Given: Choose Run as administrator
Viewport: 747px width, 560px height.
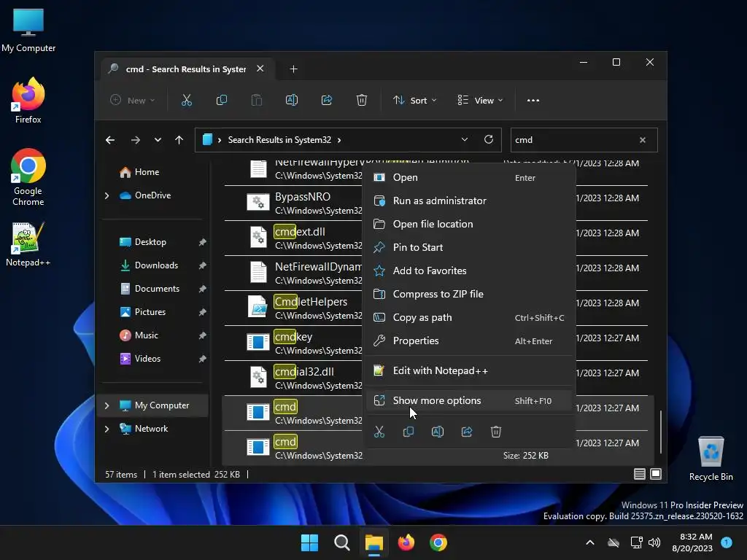Looking at the screenshot, I should pyautogui.click(x=469, y=201).
